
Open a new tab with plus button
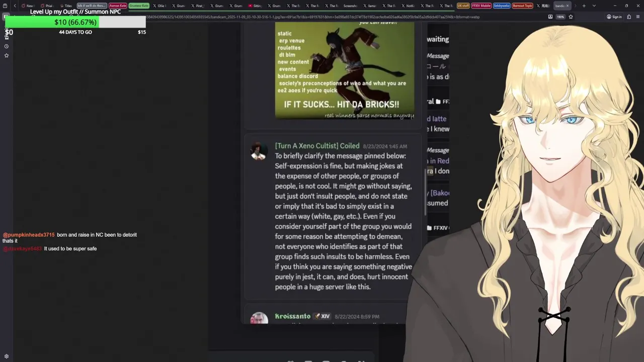tap(584, 6)
